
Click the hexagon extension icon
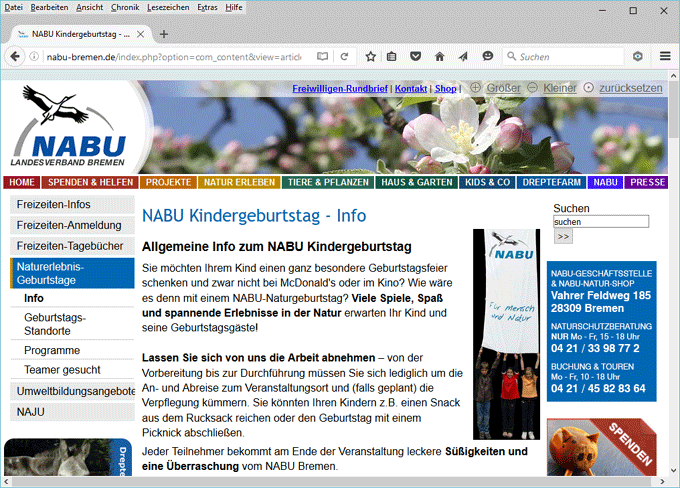(x=638, y=56)
